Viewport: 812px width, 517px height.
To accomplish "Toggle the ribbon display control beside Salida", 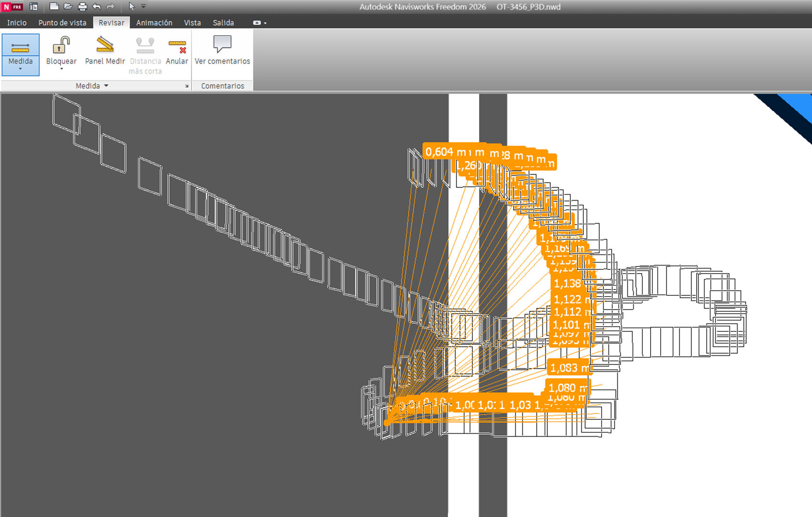I will (x=258, y=22).
